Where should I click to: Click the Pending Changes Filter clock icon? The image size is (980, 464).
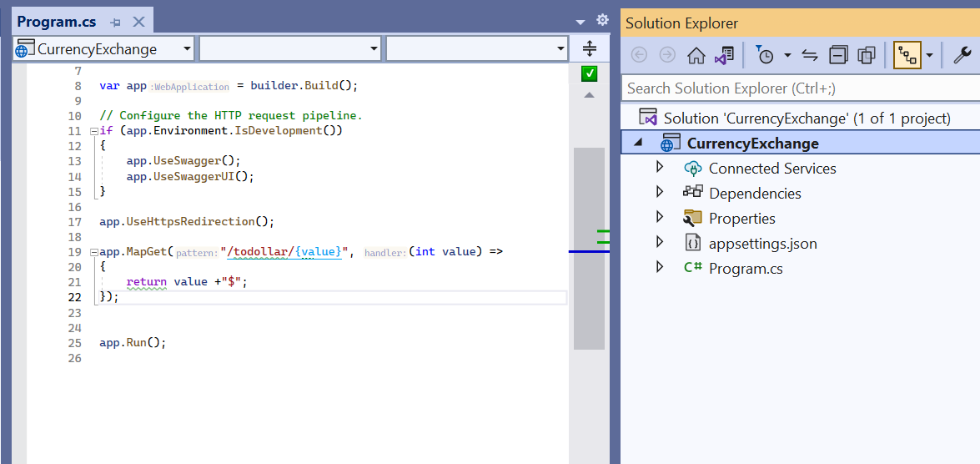click(765, 55)
